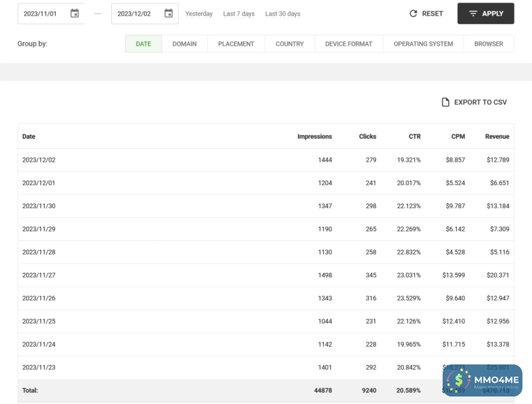The height and width of the screenshot is (404, 532).
Task: Select the 2023/11/26 date row
Action: tap(266, 298)
